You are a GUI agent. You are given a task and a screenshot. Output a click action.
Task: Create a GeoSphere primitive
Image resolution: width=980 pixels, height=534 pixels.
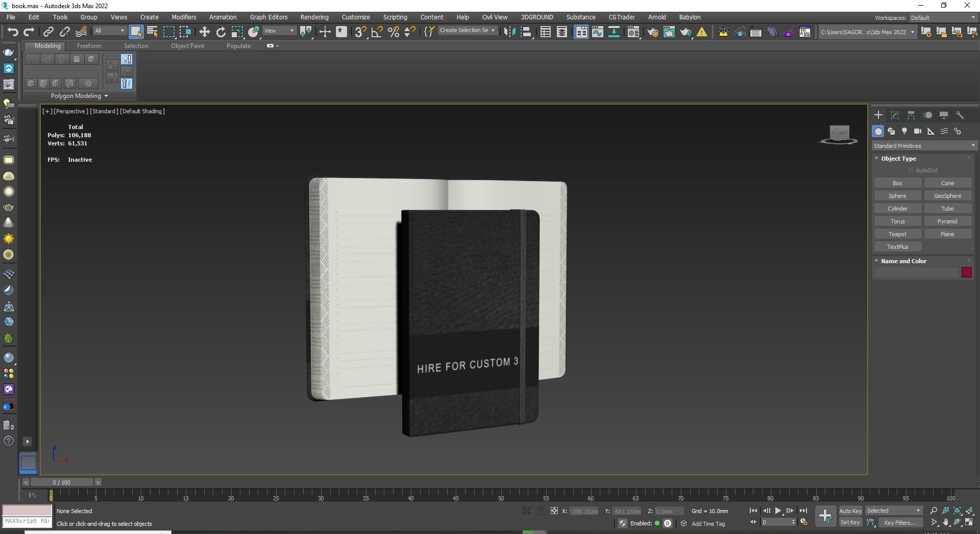[947, 196]
